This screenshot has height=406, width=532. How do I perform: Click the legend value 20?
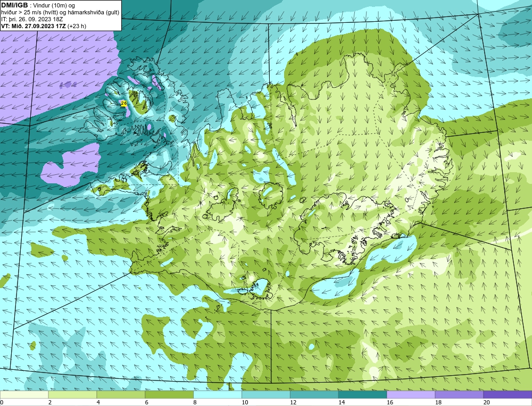click(487, 402)
